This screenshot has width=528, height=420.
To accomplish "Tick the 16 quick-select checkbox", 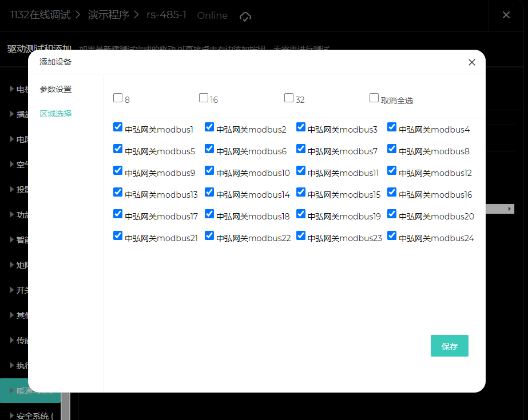I will pyautogui.click(x=204, y=98).
